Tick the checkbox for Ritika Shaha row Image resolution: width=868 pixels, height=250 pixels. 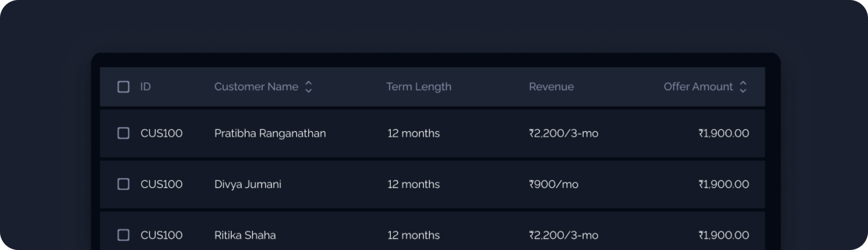coord(123,235)
